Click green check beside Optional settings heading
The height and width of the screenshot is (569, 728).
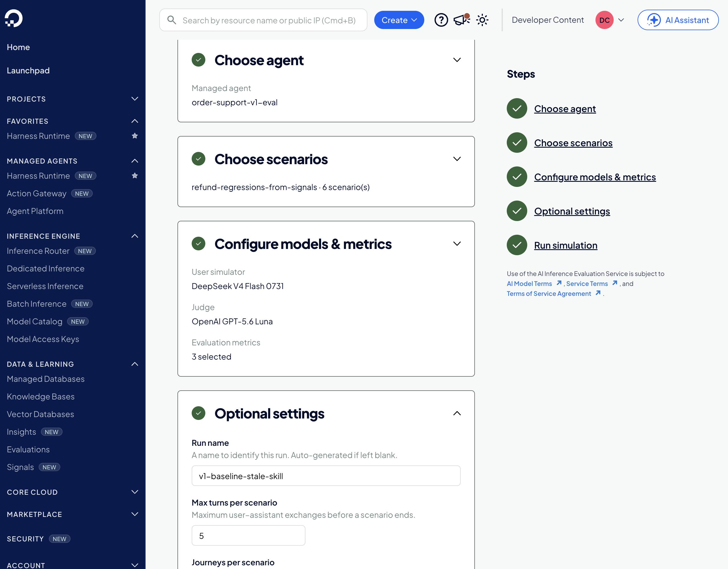coord(198,413)
